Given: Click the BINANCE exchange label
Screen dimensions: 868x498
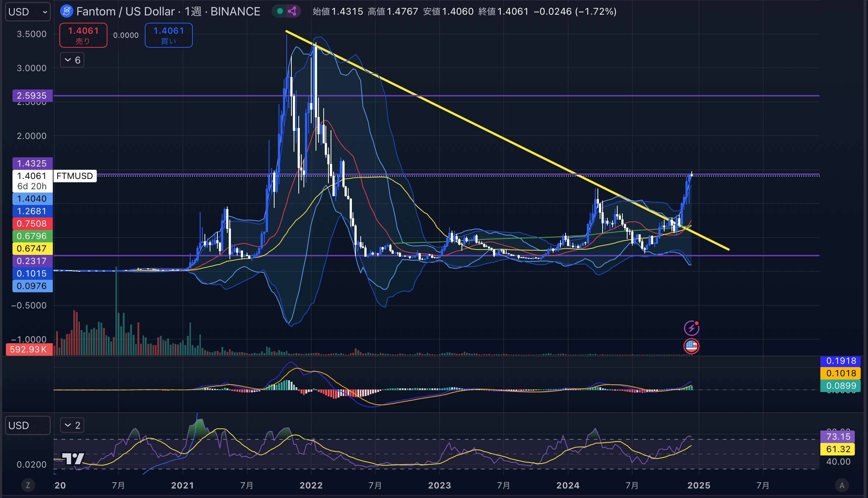Looking at the screenshot, I should point(235,11).
